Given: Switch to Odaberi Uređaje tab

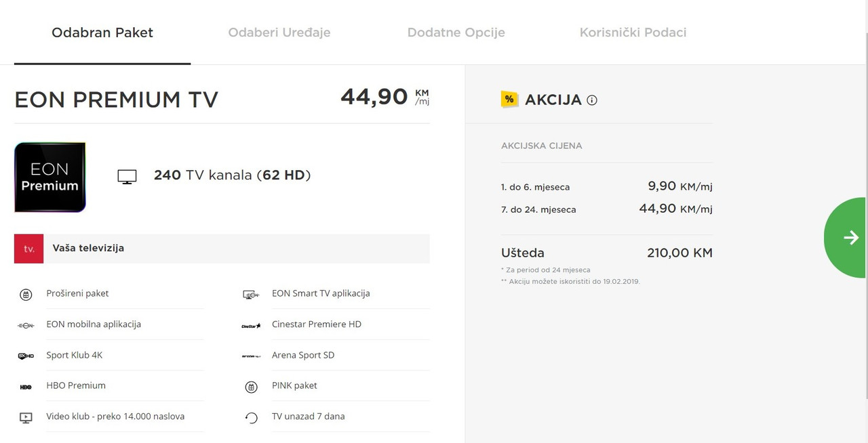Looking at the screenshot, I should click(x=279, y=33).
